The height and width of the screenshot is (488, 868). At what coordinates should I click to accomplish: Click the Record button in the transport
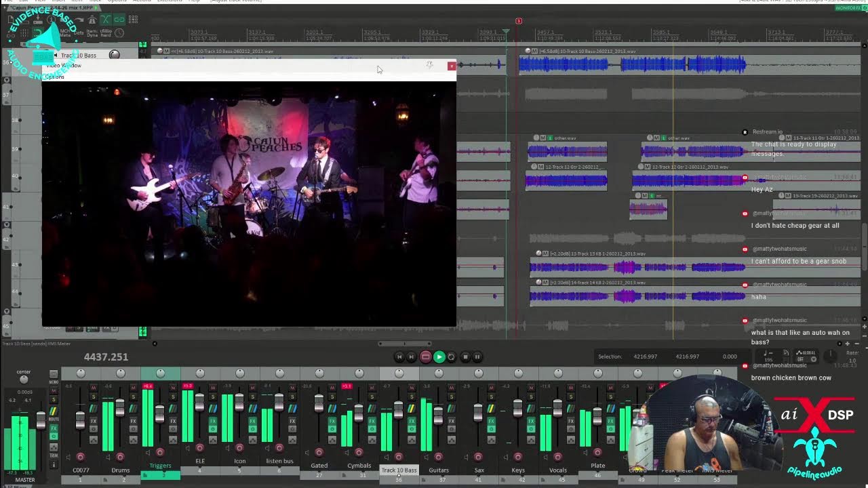click(x=426, y=357)
